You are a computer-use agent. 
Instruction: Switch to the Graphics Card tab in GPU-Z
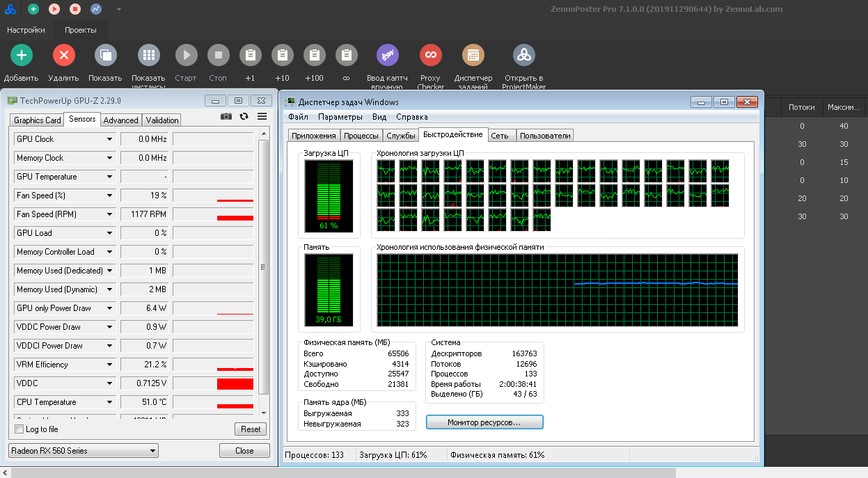[x=38, y=120]
